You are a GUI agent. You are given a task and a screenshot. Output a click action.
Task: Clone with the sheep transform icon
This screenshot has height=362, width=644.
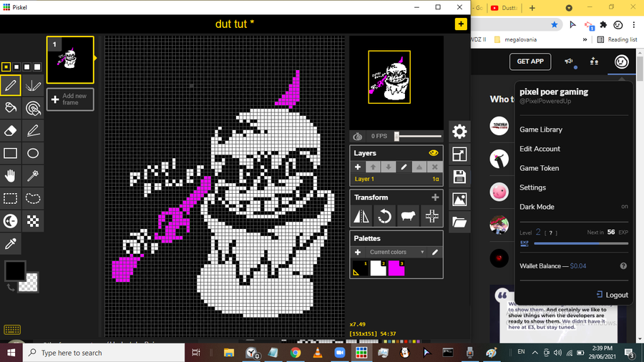tap(408, 216)
